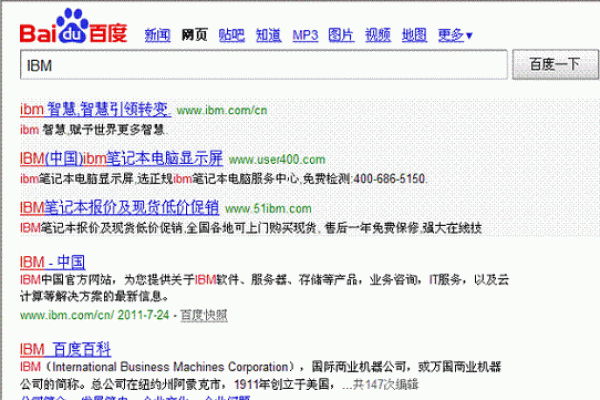This screenshot has height=400, width=600.
Task: Click the www.user400.com URL text
Action: pos(277,160)
